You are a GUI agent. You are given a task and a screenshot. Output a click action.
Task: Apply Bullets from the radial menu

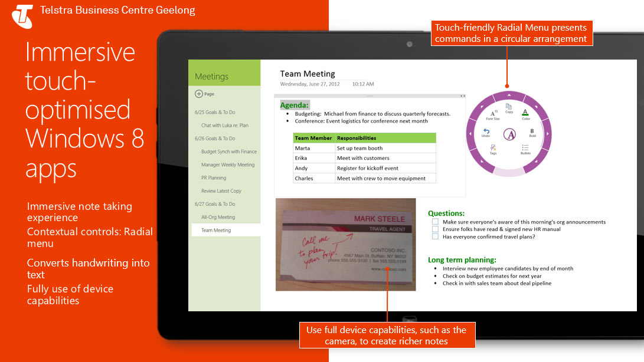coord(525,149)
